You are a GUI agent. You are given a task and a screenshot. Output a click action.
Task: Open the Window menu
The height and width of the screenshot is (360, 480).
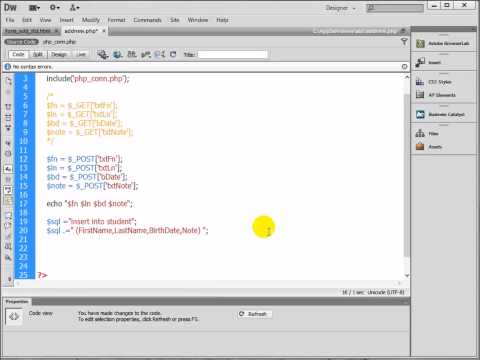tap(198, 20)
